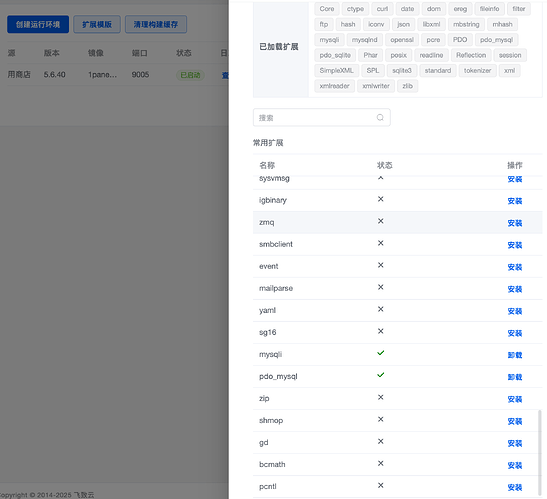Click the green check for mysqli

point(381,353)
